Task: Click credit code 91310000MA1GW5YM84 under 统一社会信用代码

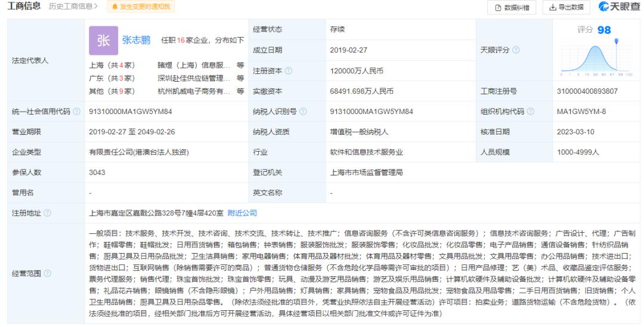Action: tap(131, 112)
